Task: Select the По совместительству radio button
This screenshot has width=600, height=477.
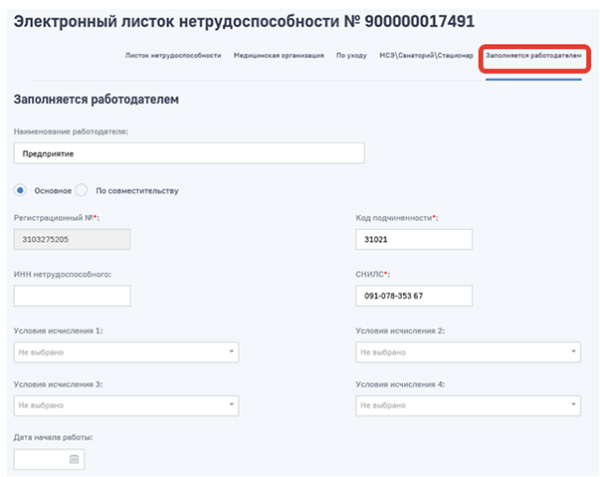Action: pos(83,190)
